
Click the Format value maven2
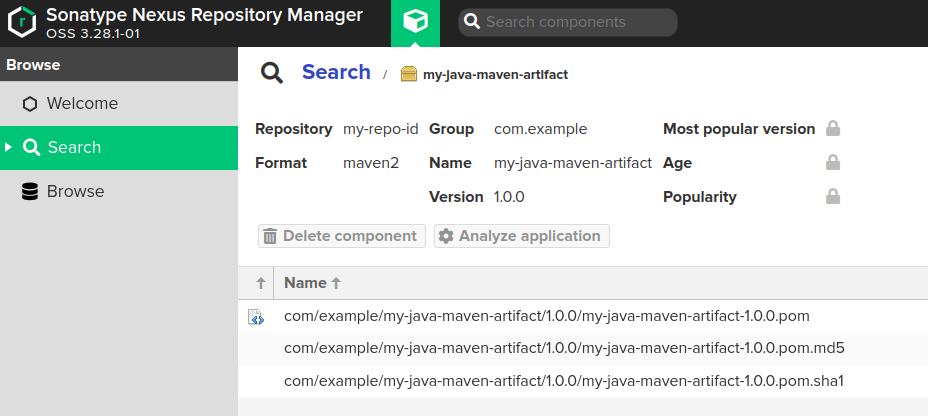point(371,163)
